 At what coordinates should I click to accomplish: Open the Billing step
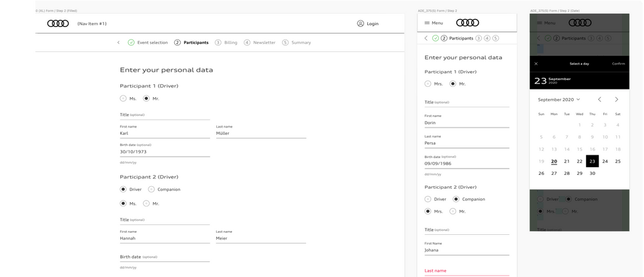(x=231, y=43)
